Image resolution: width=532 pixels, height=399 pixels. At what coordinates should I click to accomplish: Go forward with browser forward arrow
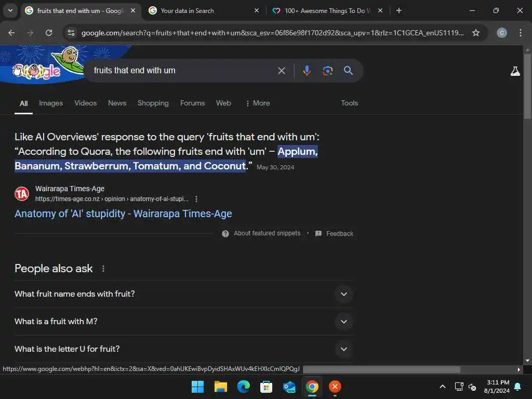tap(30, 33)
